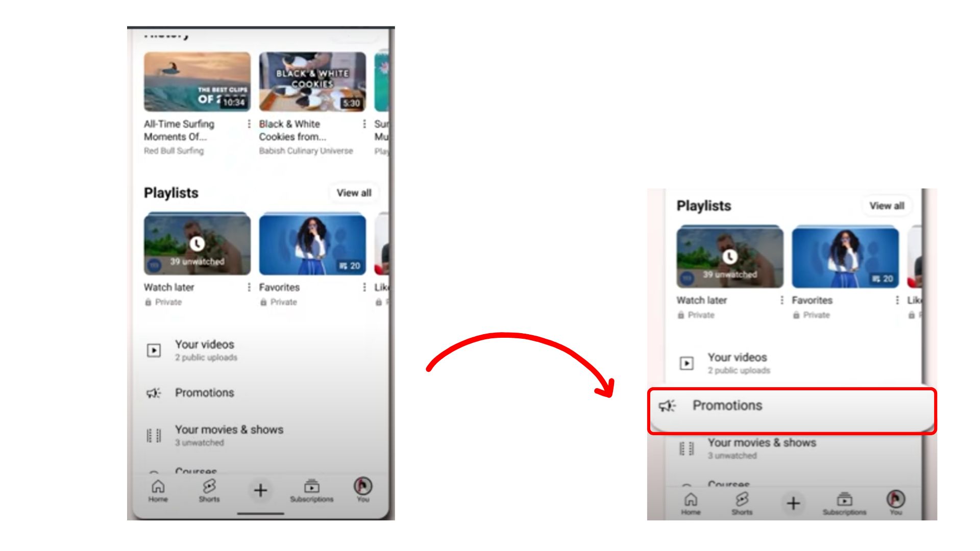Open the Favorites playlist thumbnail
The height and width of the screenshot is (551, 980).
click(x=312, y=245)
